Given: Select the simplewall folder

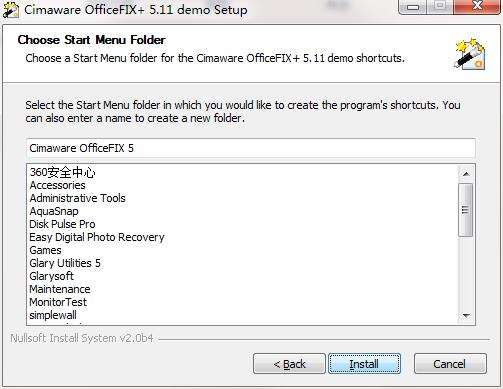Looking at the screenshot, I should point(53,315).
